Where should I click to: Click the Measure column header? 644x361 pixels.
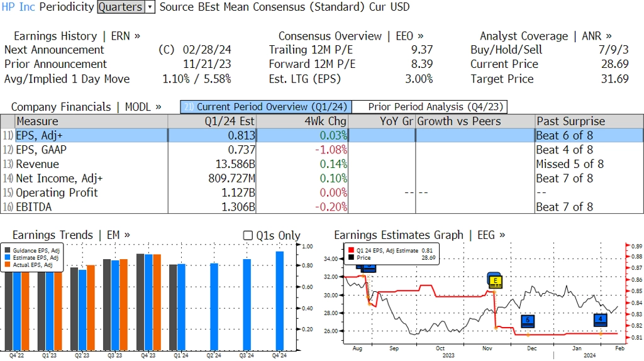(x=91, y=121)
